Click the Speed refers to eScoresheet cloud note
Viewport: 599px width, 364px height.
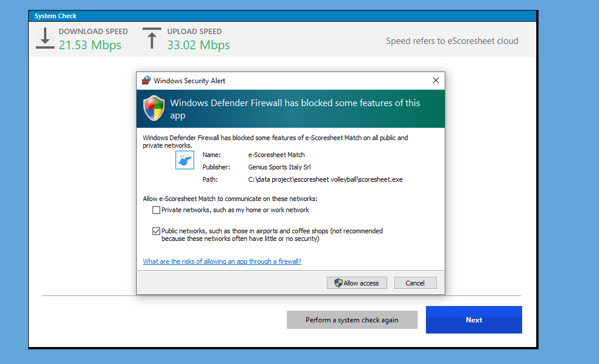tap(452, 41)
